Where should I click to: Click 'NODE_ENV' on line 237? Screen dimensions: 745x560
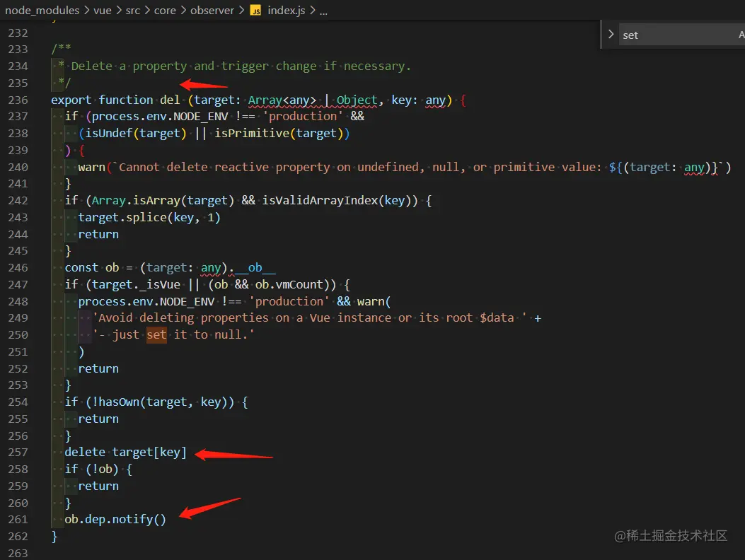pyautogui.click(x=200, y=117)
